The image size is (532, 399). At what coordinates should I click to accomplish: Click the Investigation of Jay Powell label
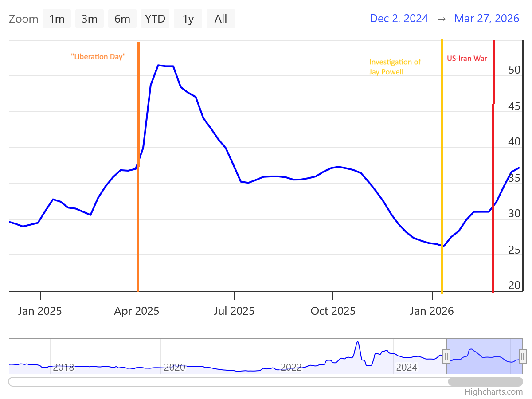coord(395,67)
